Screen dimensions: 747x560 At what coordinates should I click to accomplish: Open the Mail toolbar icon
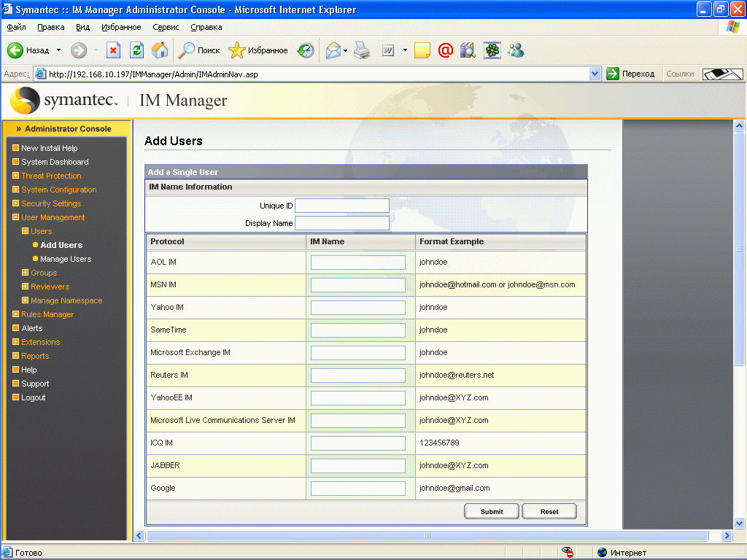point(333,50)
